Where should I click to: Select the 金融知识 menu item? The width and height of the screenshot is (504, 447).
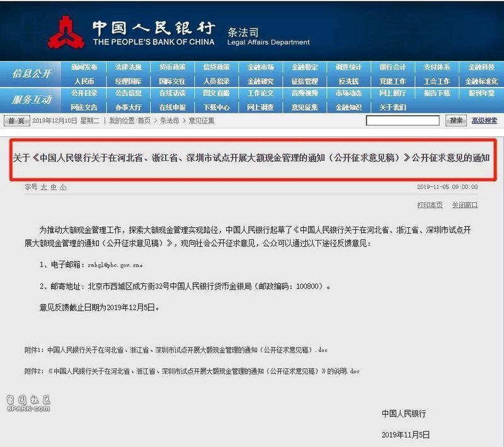coord(348,107)
